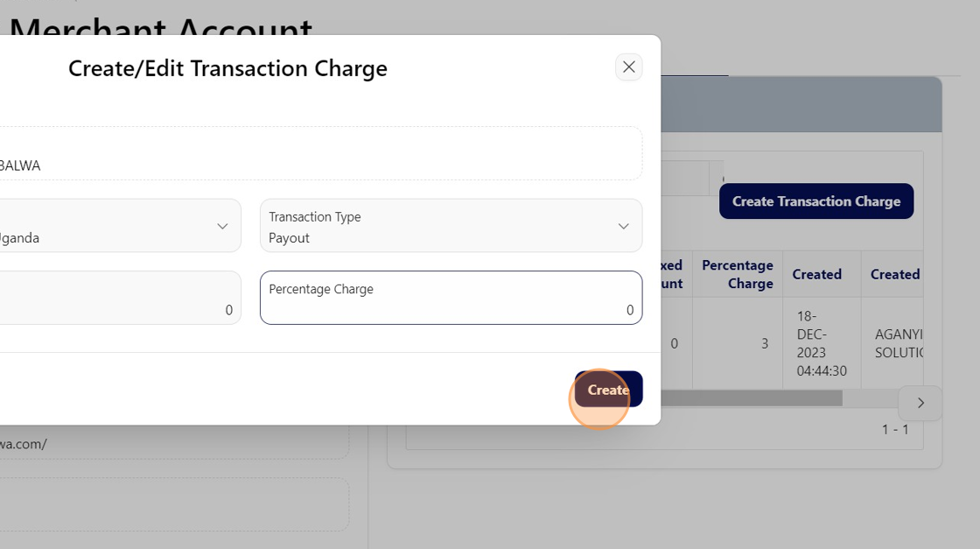Image resolution: width=980 pixels, height=549 pixels.
Task: Expand the country dropdown showing Uganda
Action: (119, 226)
